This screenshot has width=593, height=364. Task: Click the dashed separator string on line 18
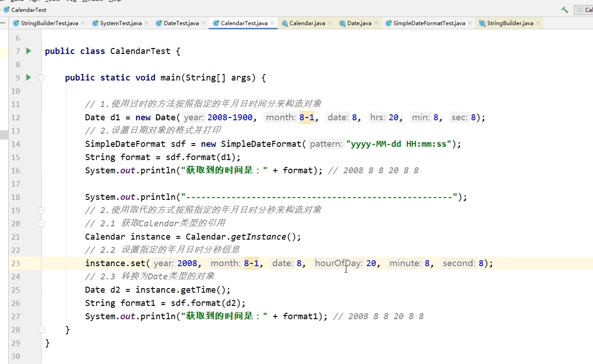[x=319, y=197]
